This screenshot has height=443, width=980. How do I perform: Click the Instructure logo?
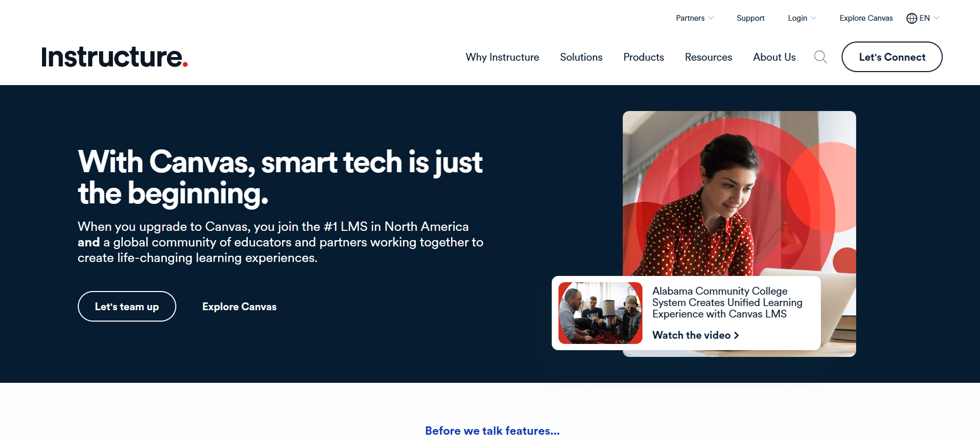pyautogui.click(x=115, y=57)
